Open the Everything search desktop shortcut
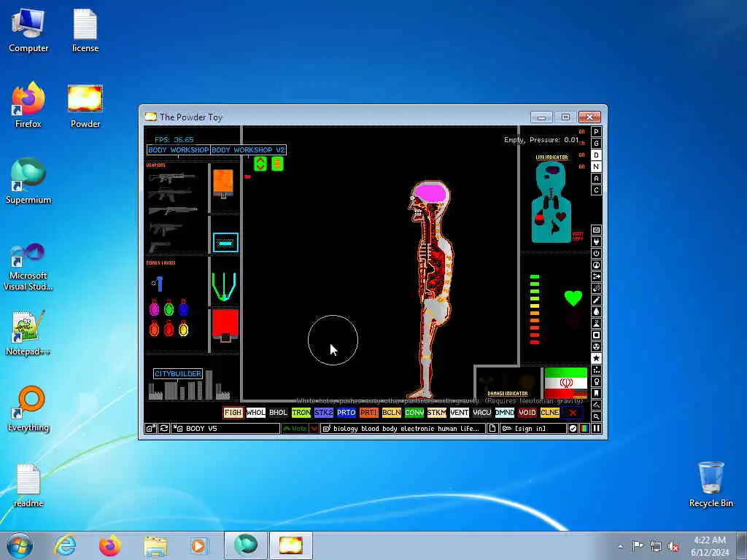 [x=28, y=409]
